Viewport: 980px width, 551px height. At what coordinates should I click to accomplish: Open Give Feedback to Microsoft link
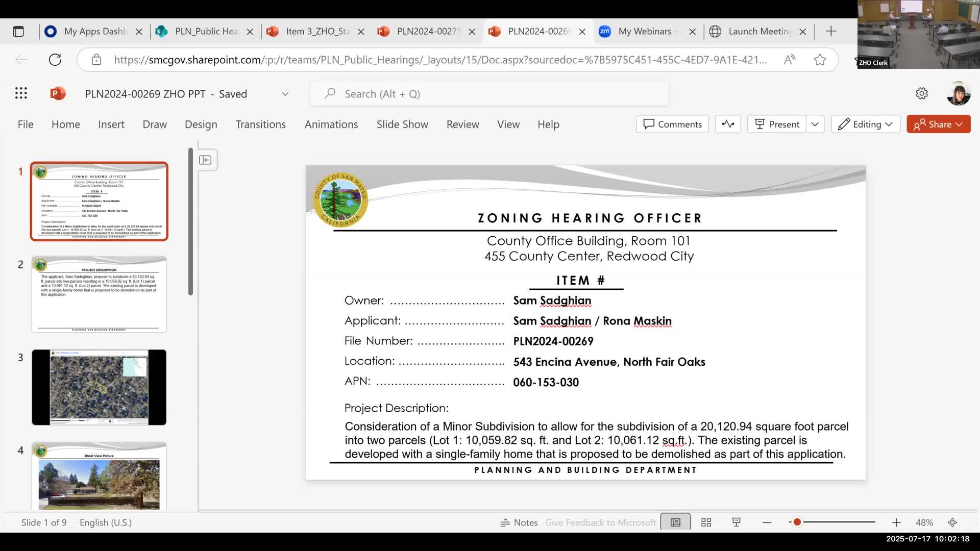click(x=600, y=522)
